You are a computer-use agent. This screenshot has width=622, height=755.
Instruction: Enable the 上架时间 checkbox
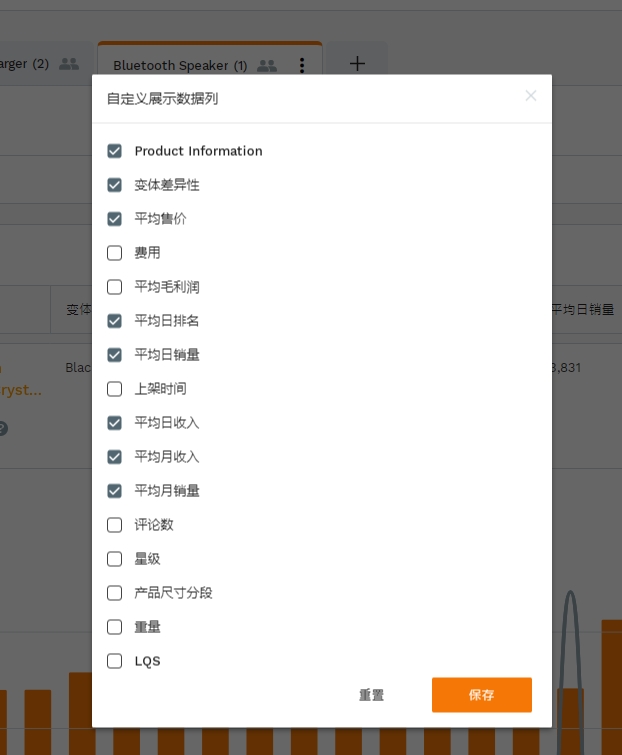115,389
